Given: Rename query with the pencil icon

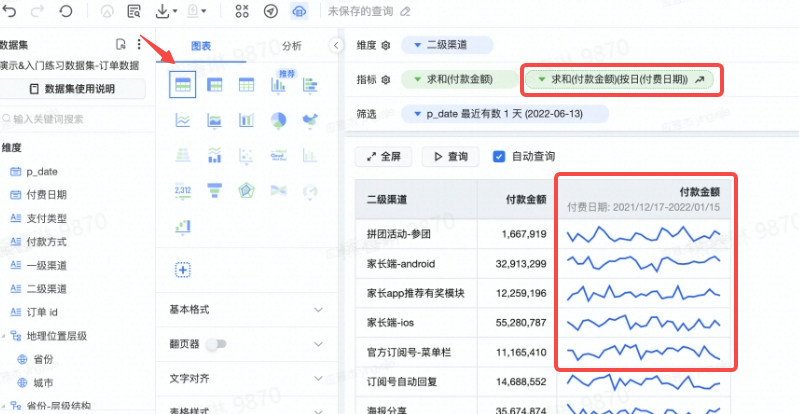Looking at the screenshot, I should [x=405, y=11].
